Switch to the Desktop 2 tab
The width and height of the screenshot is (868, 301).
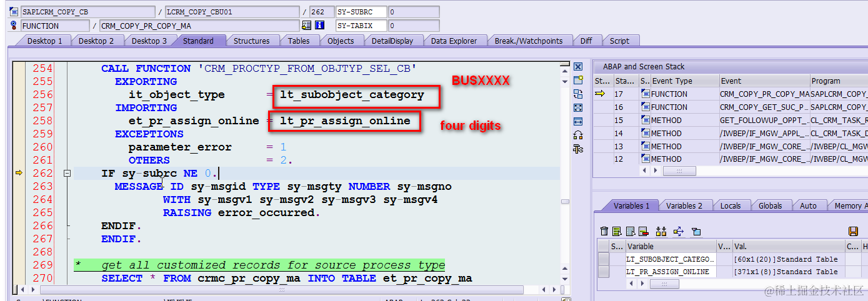(96, 41)
